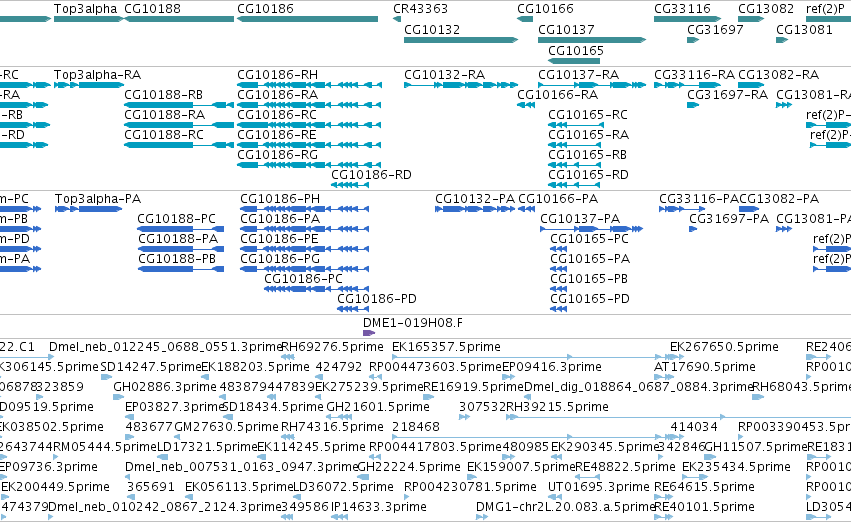Select protein CG10186-PD
The image size is (851, 522).
coord(377,299)
